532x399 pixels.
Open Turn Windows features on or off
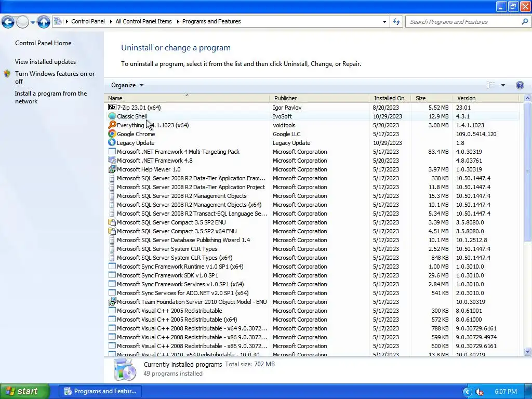pos(55,77)
